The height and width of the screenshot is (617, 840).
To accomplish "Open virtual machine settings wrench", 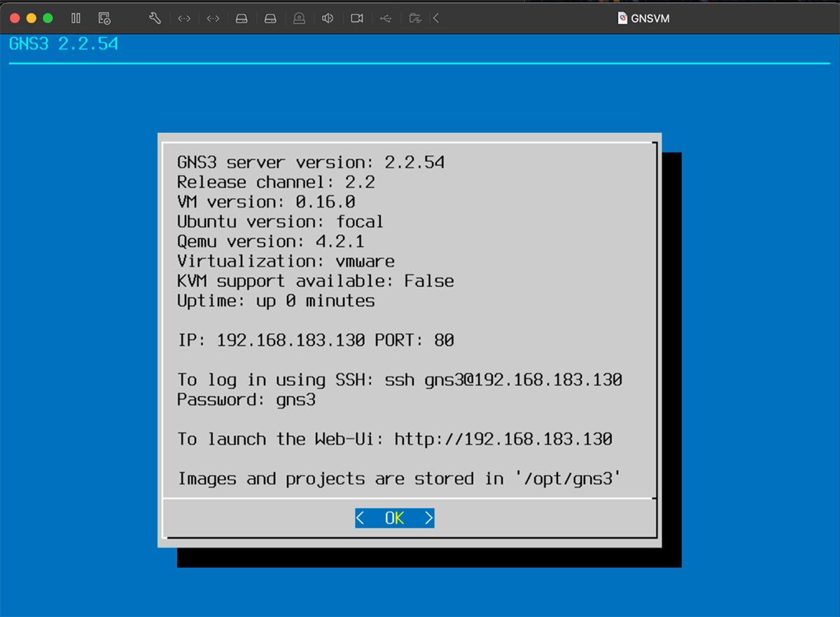I will (155, 18).
